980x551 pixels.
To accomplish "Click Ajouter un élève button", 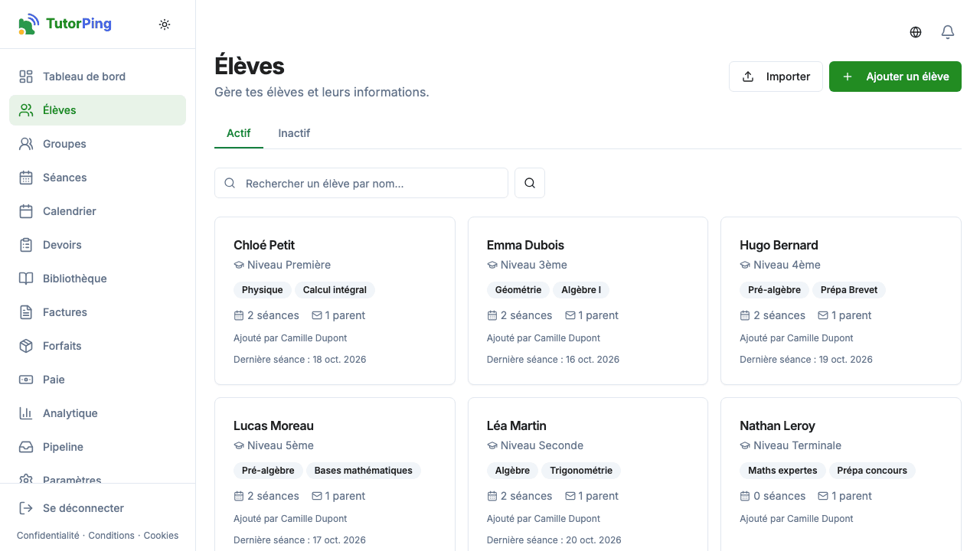I will (x=895, y=77).
